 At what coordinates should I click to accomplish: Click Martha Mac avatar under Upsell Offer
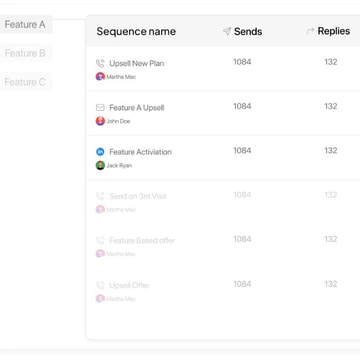tap(100, 299)
